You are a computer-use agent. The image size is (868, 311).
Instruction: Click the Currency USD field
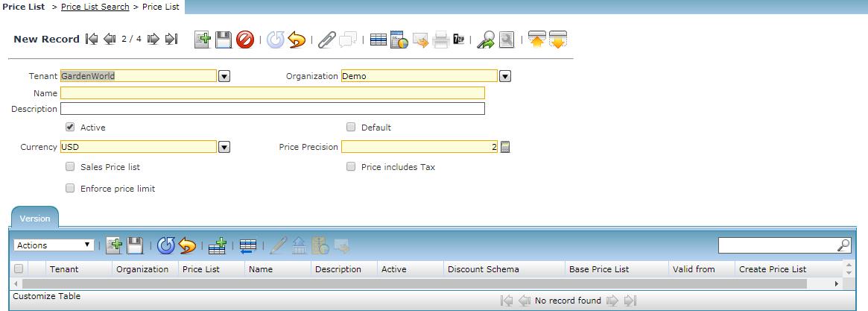coord(139,147)
